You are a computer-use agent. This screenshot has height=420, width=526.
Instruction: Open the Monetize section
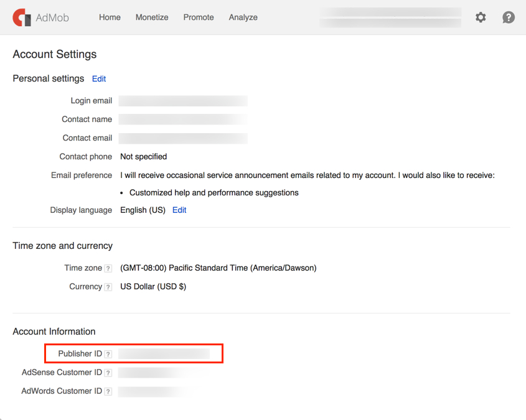tap(152, 17)
